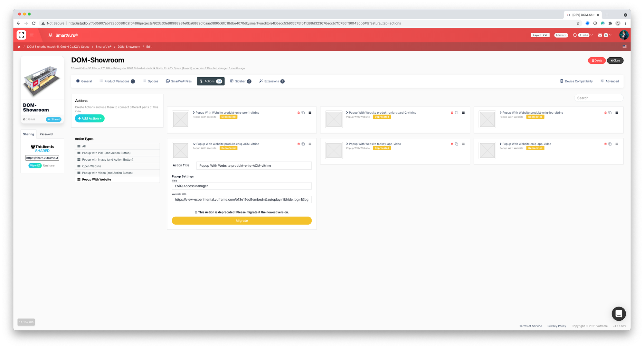The height and width of the screenshot is (348, 644).
Task: Delete the produkt-eniq-guard-2-vitrine action via trash icon
Action: (x=452, y=113)
